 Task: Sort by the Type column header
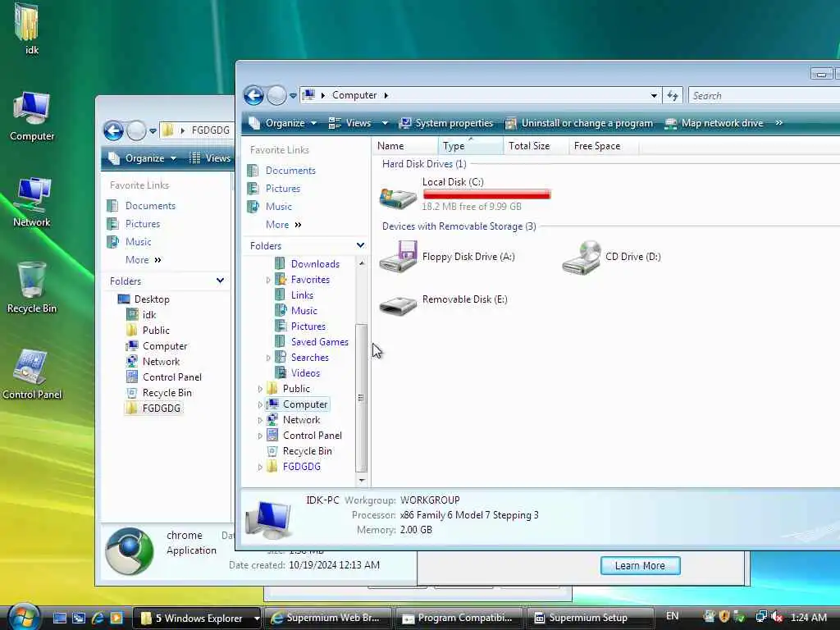click(470, 146)
